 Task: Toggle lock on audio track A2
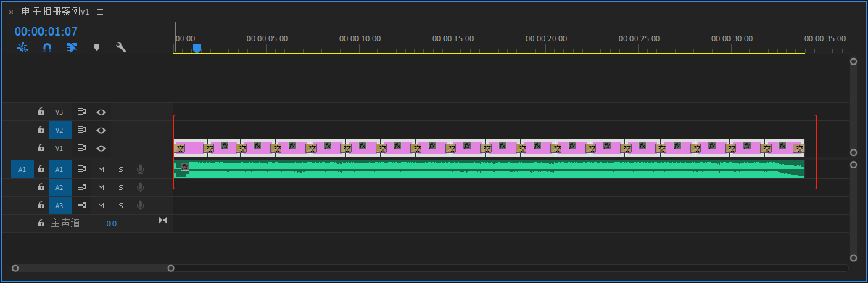[x=41, y=187]
